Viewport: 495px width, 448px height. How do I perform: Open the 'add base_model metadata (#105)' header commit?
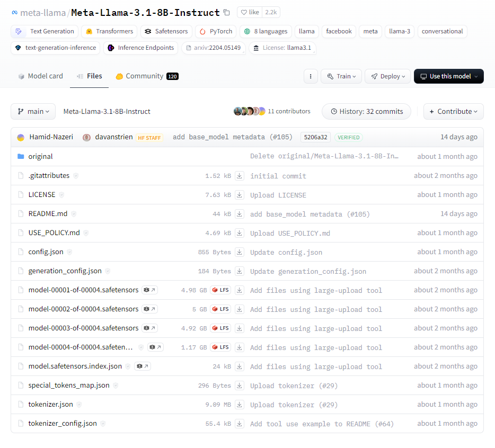tap(232, 137)
